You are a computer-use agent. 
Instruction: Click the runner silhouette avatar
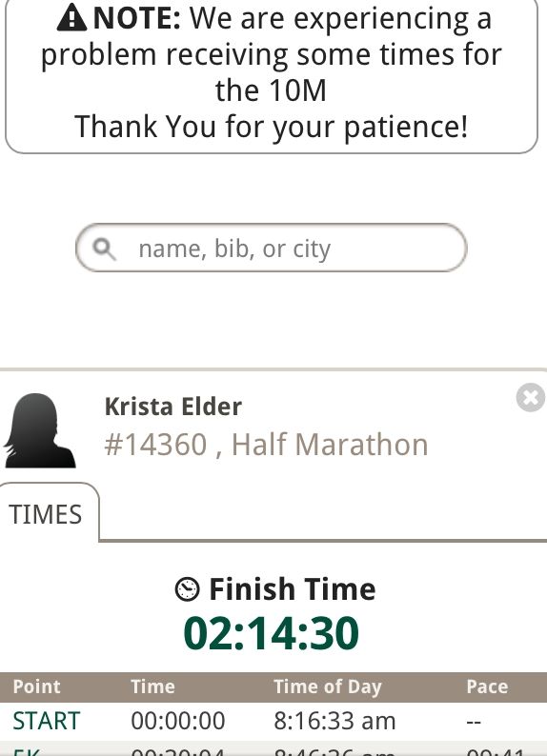click(40, 430)
